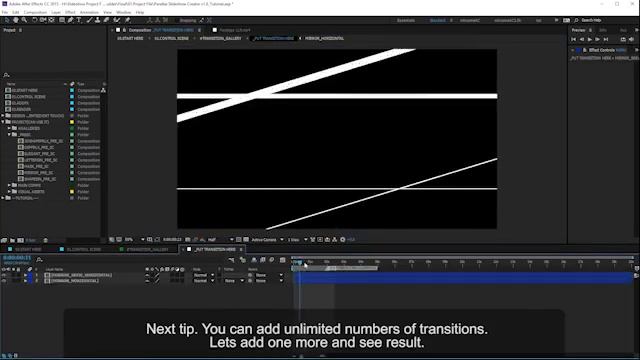Open the Edit menu
Image resolution: width=640 pixels, height=360 pixels.
click(x=16, y=13)
